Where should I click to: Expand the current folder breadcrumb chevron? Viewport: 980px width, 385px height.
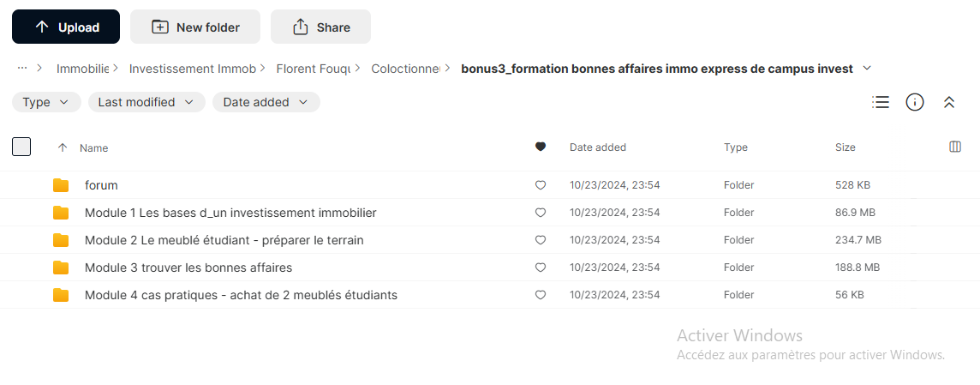[866, 69]
